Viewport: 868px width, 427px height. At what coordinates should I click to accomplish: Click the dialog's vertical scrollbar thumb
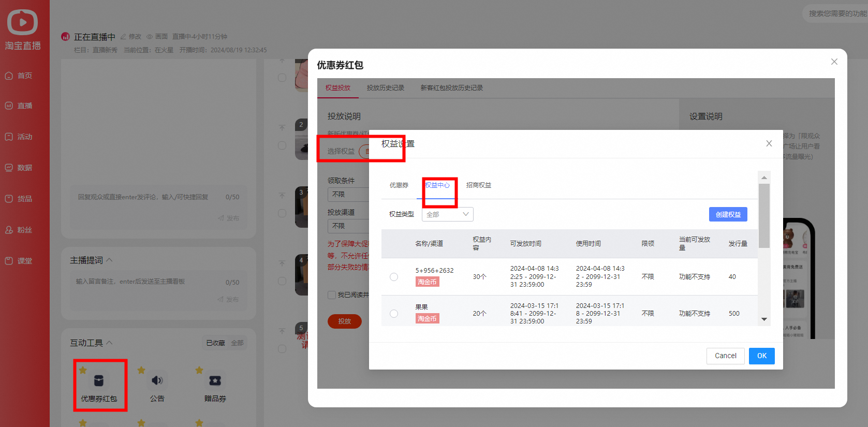pos(764,216)
